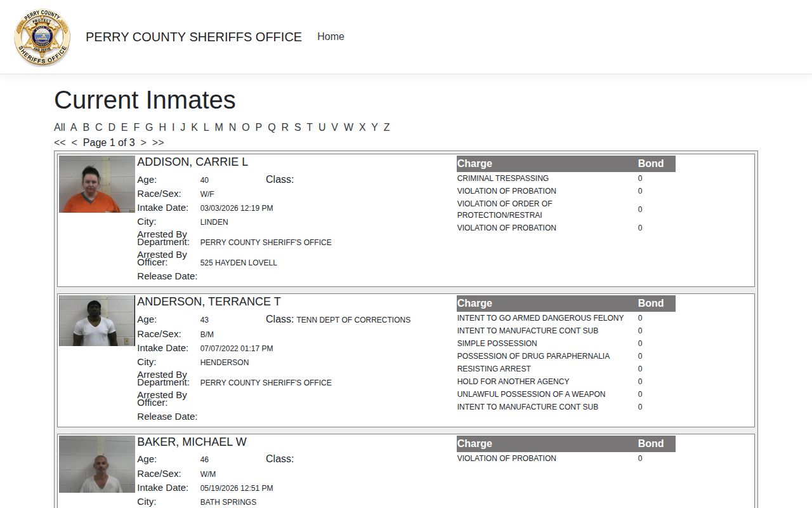
Task: Filter inmates by letter P
Action: (258, 127)
